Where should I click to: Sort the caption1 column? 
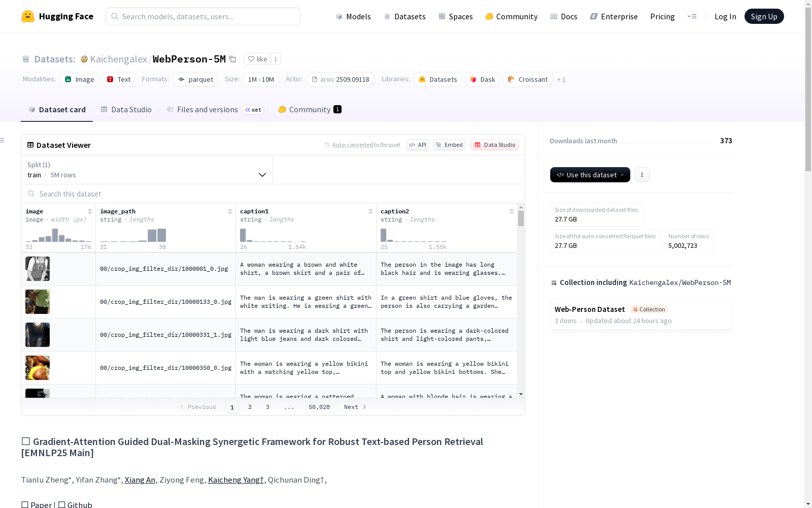(370, 211)
